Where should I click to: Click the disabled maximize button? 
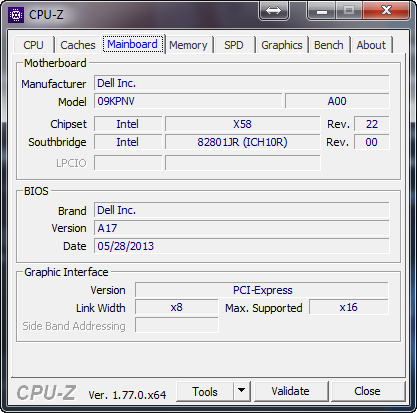349,10
